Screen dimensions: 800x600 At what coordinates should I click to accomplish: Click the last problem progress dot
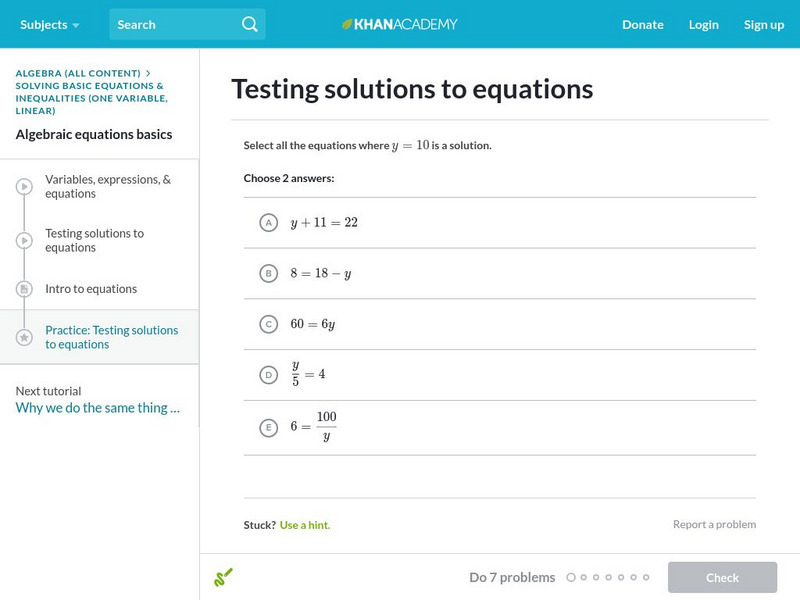646,577
